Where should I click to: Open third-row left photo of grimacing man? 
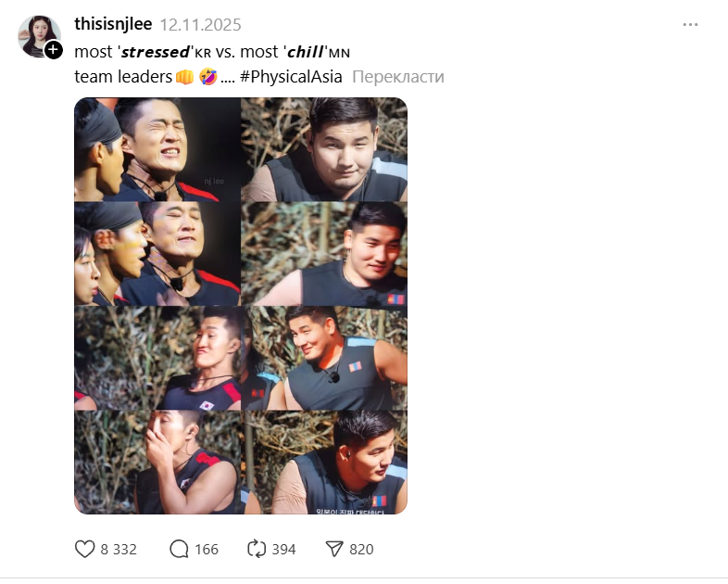coord(157,358)
